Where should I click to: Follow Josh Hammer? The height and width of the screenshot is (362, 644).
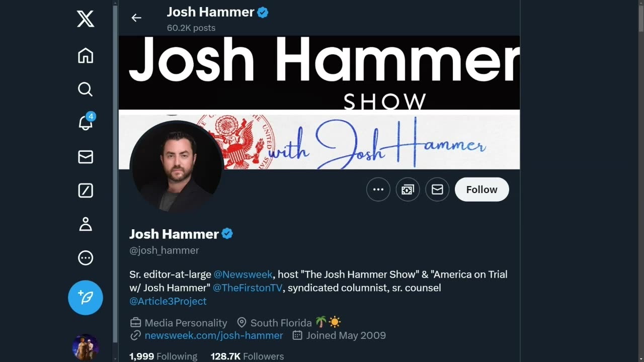coord(482,190)
